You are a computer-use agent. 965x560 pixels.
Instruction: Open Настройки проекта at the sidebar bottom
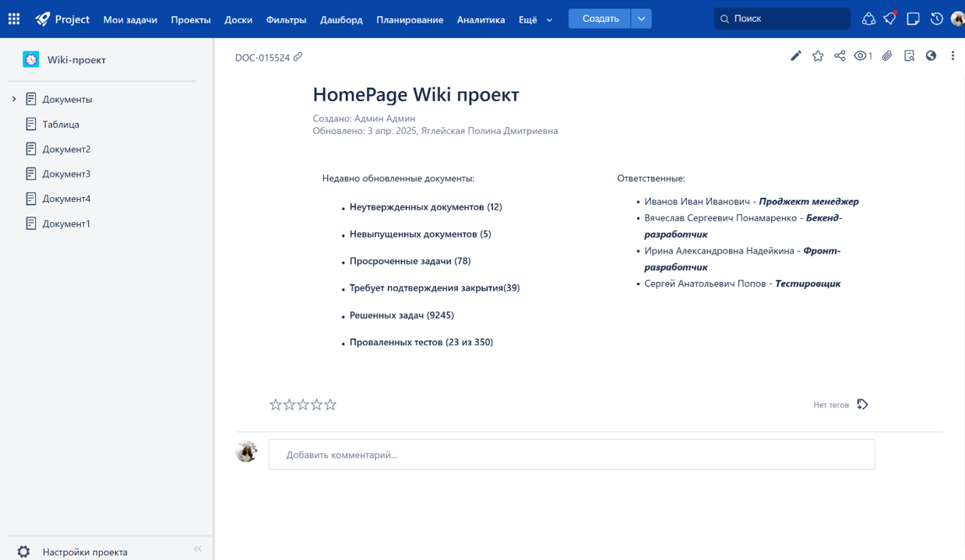85,551
